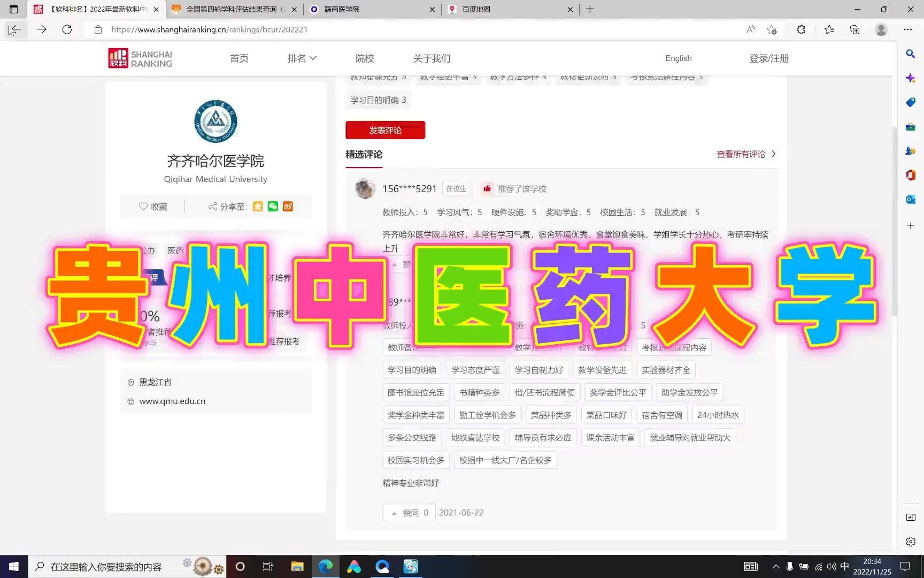924x578 pixels.
Task: Click the Qiqihar Medical University emblem
Action: pyautogui.click(x=215, y=121)
